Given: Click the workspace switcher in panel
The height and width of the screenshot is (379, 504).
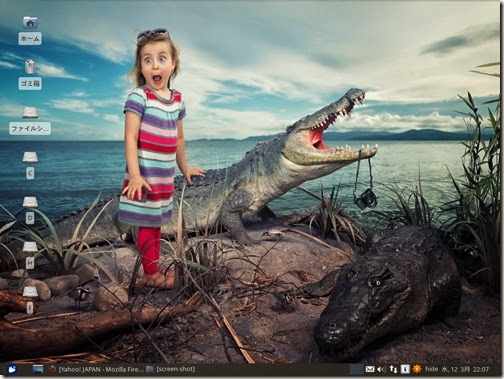Looking at the screenshot, I should tap(356, 369).
